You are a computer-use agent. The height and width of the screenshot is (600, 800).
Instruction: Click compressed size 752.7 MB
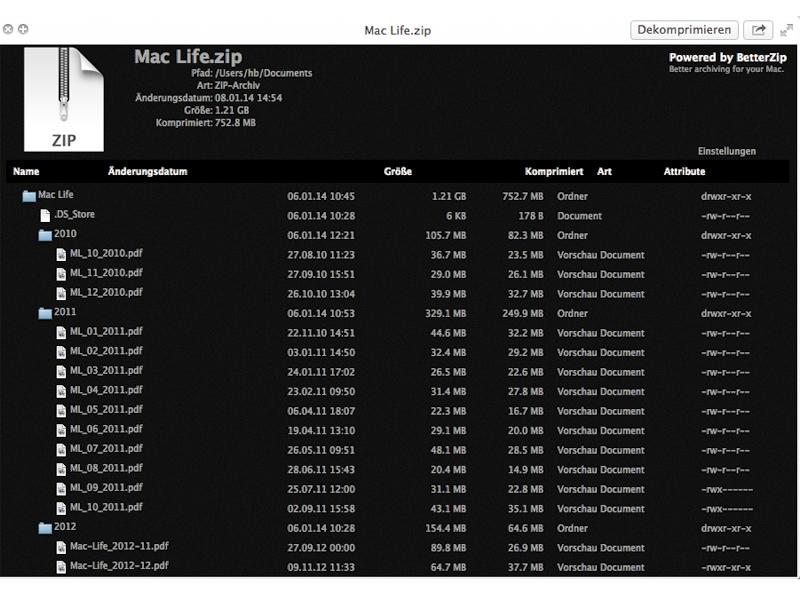pos(523,196)
